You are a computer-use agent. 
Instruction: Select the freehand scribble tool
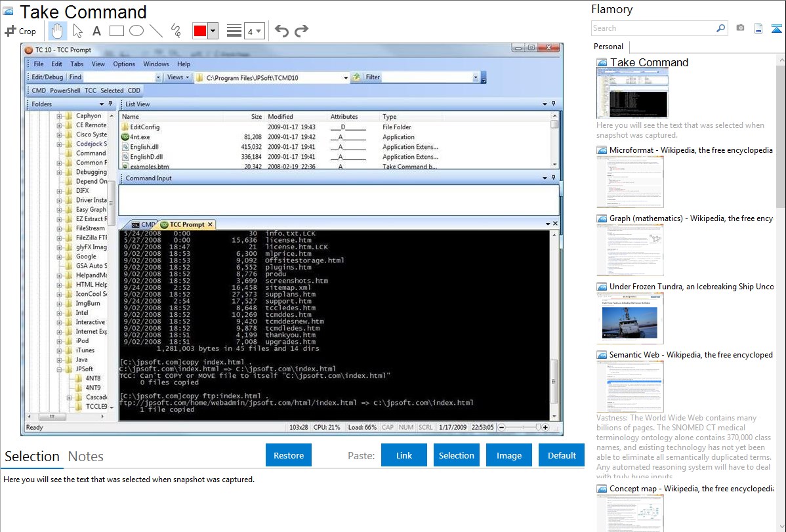(175, 31)
